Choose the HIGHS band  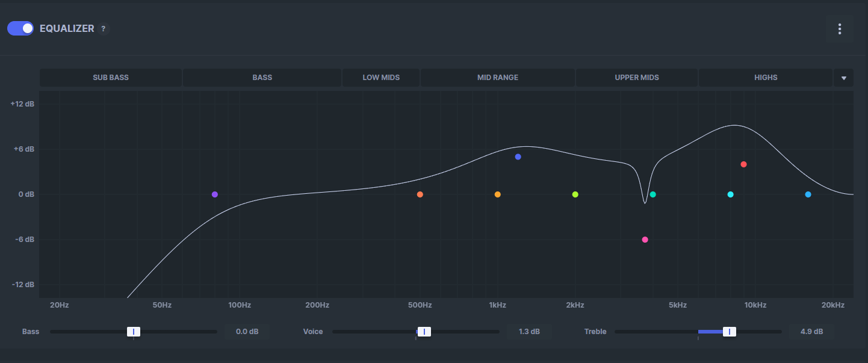[765, 78]
